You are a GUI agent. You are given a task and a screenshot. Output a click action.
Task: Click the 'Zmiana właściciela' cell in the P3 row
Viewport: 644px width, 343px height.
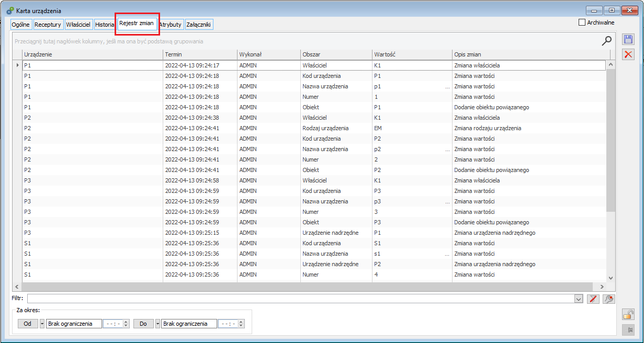tap(529, 180)
